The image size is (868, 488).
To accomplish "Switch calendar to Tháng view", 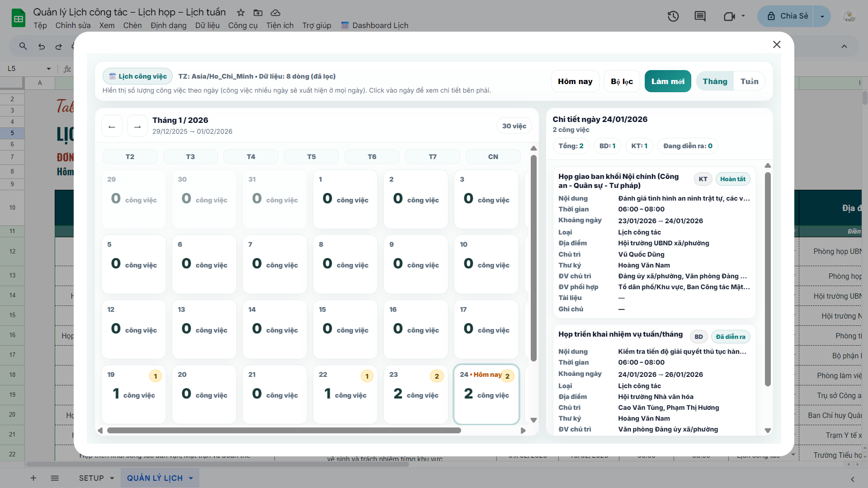I will [715, 81].
